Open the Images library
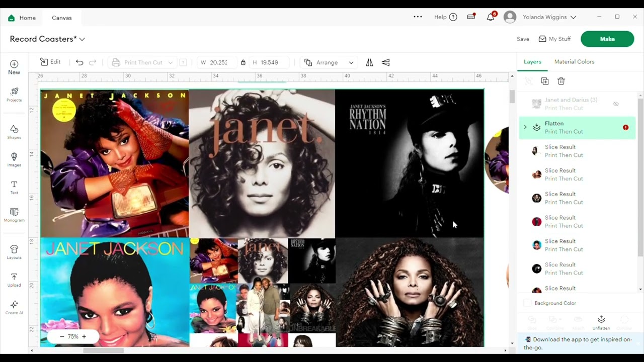The height and width of the screenshot is (362, 644). coord(14,159)
